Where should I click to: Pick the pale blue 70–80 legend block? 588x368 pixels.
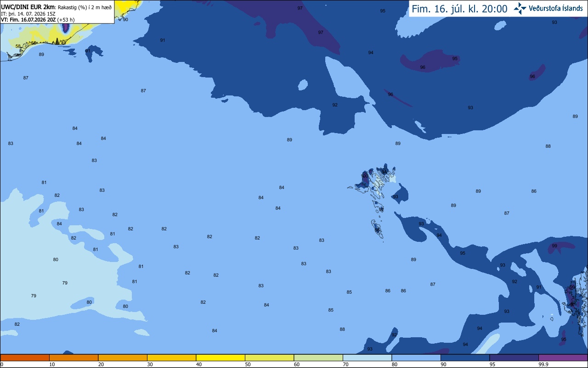click(367, 357)
